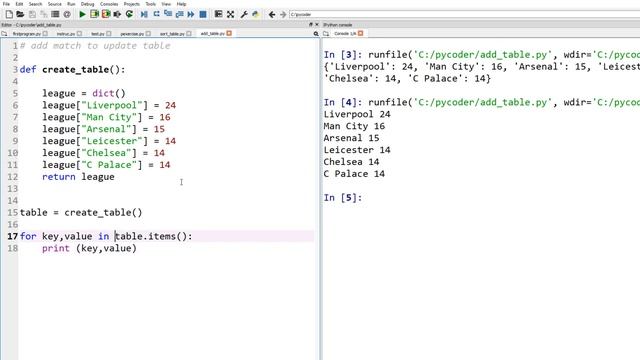Screen dimensions: 640x360
Task: Select the Console 1/A tab
Action: click(x=345, y=33)
